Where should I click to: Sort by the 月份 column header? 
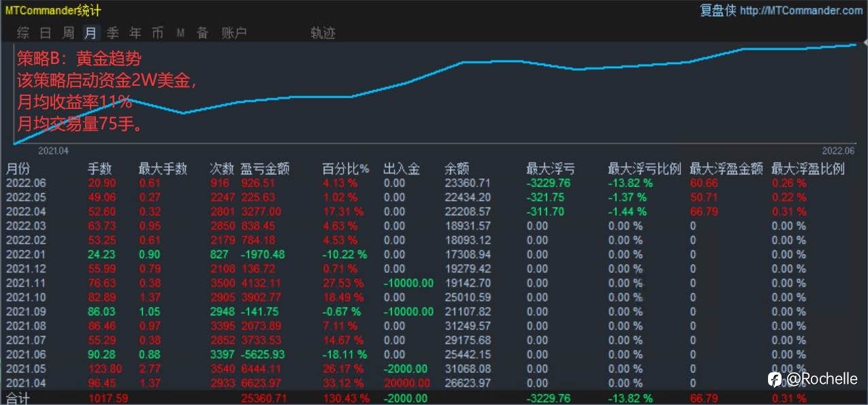tap(18, 169)
